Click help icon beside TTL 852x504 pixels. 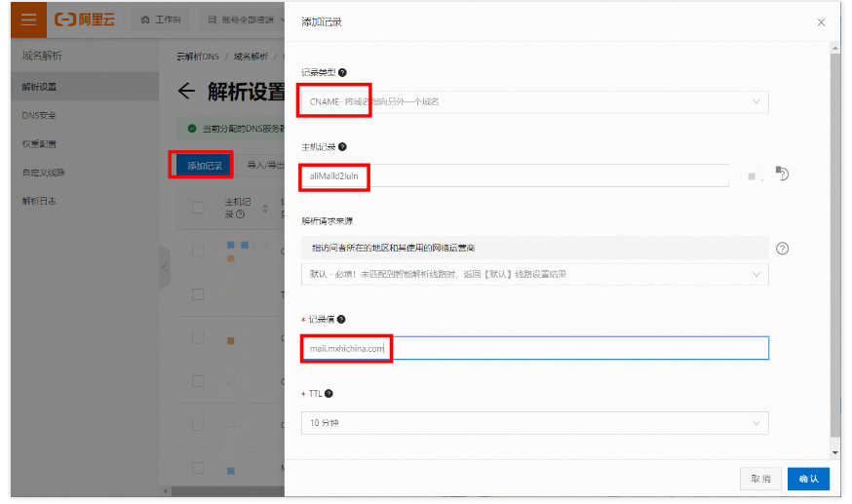[329, 394]
